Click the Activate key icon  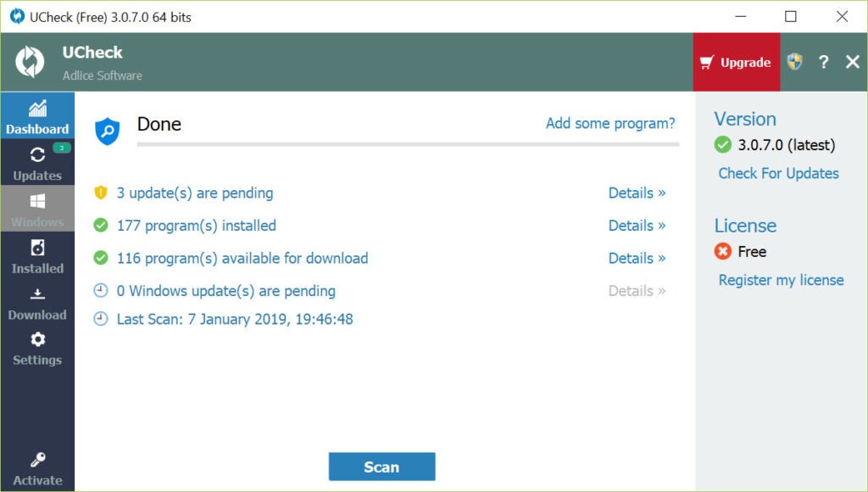(37, 459)
